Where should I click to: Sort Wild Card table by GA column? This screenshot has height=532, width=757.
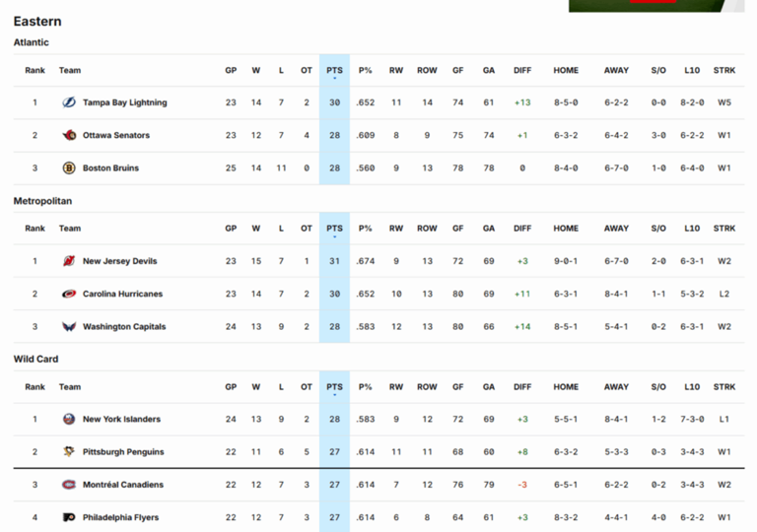tap(489, 387)
